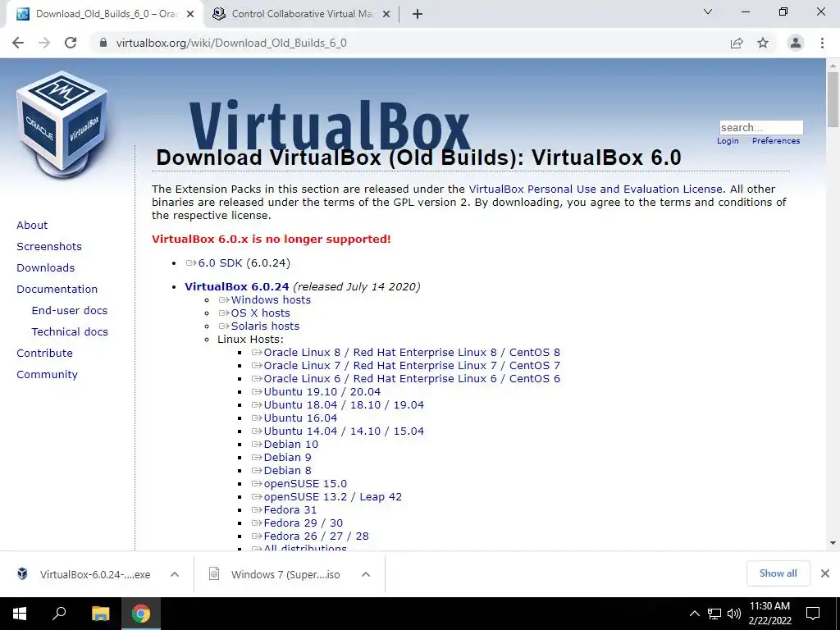Screen dimensions: 840x630
Task: Switch to Control Collaborative Virtual Machine tab
Action: [x=302, y=14]
